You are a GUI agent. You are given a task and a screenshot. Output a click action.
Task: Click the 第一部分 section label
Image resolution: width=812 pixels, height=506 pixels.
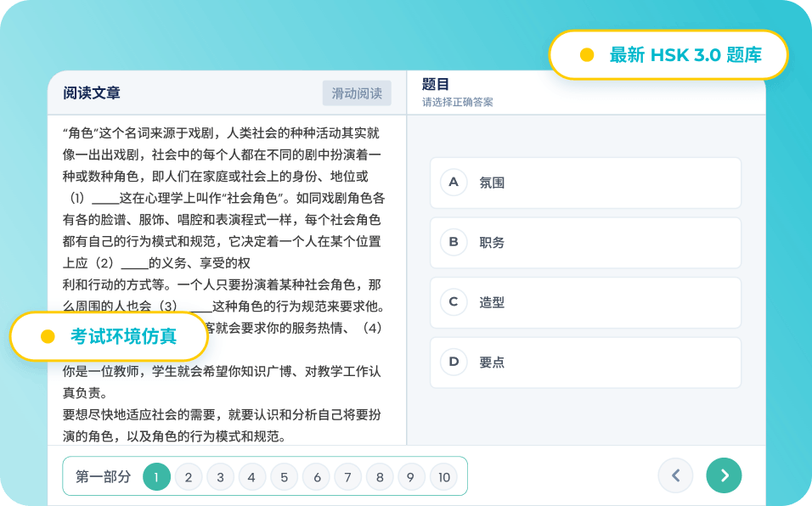pyautogui.click(x=103, y=476)
